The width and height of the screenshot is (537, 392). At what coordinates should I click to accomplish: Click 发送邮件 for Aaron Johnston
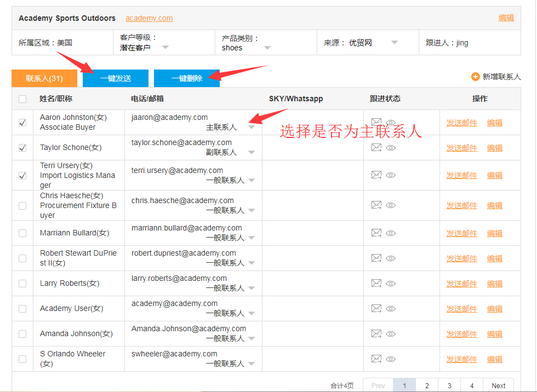[x=461, y=123]
